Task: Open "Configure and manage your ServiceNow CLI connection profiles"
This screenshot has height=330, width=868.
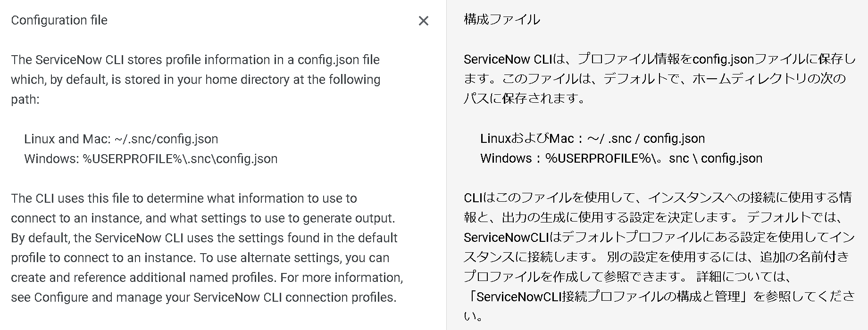Action: click(x=215, y=297)
